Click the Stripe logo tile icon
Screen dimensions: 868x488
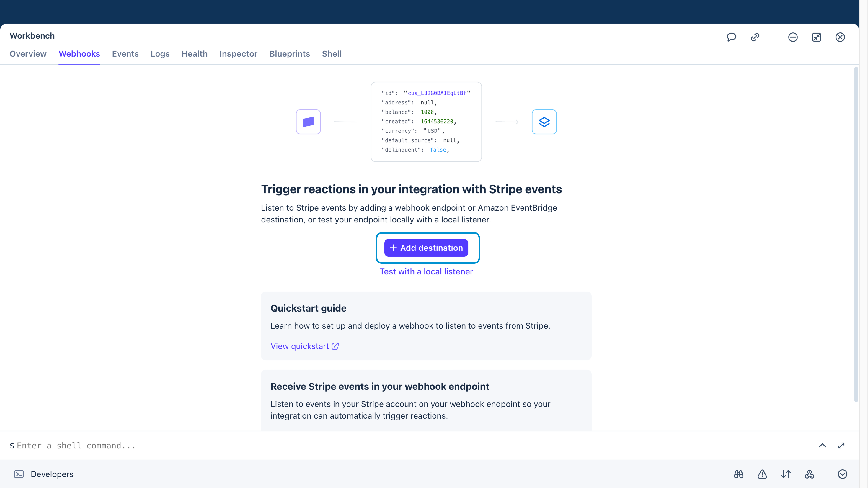coord(308,122)
